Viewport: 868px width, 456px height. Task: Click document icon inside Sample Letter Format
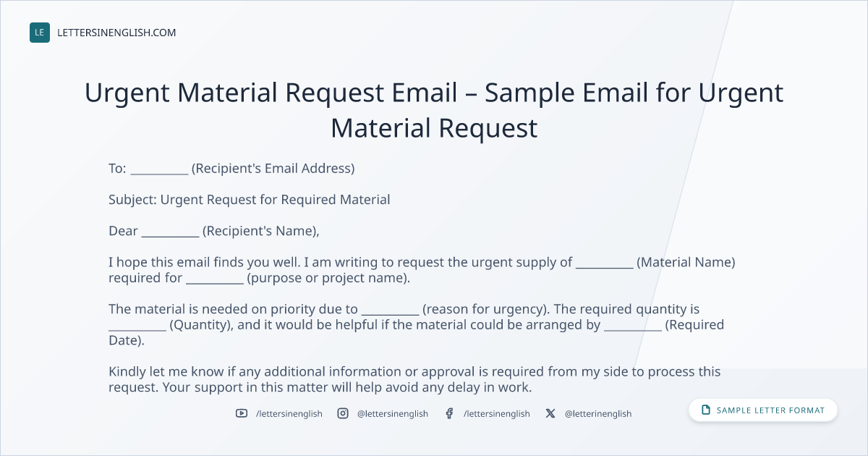(x=706, y=410)
